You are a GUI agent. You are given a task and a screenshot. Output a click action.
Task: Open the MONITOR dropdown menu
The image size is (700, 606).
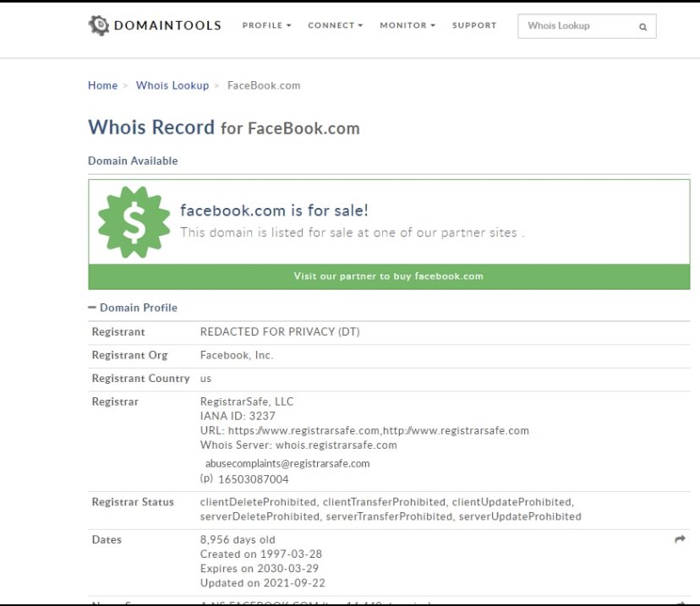coord(406,26)
